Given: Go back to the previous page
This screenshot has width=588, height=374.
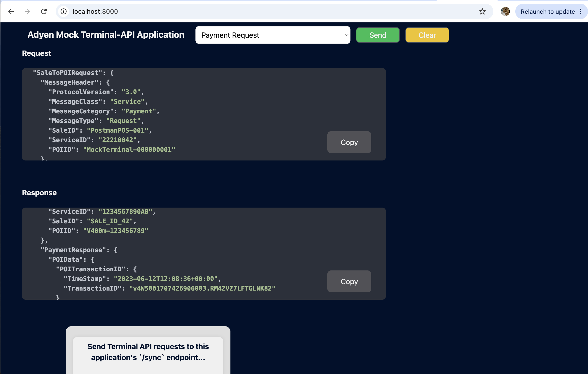Looking at the screenshot, I should (x=11, y=11).
